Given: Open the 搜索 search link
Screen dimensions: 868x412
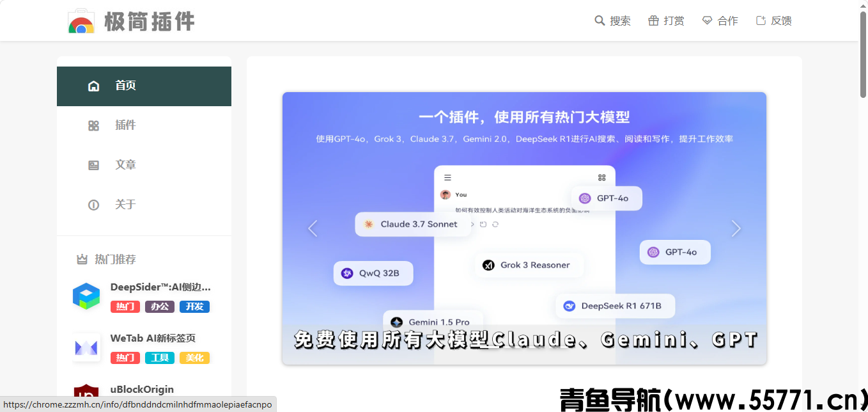Looking at the screenshot, I should (x=620, y=20).
